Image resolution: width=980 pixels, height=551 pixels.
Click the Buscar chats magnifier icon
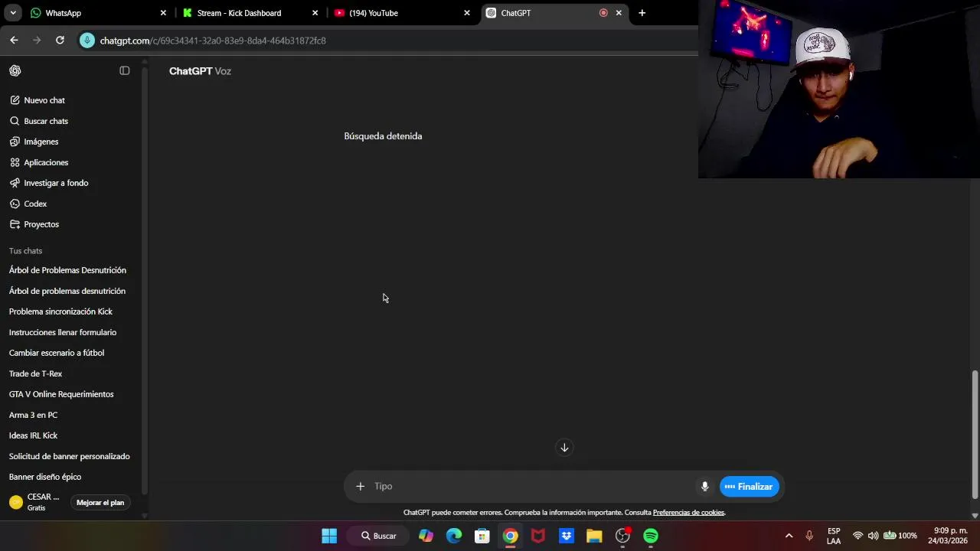click(15, 121)
